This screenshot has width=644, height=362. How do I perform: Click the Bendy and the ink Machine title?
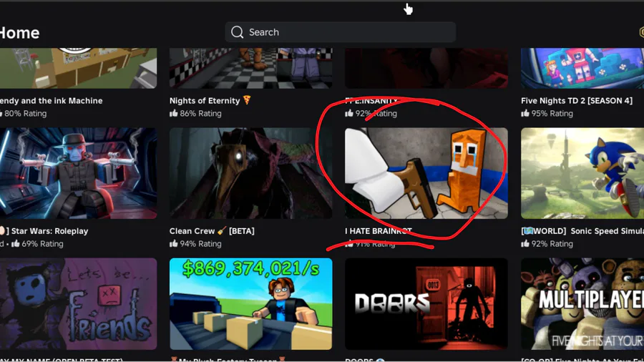click(52, 101)
